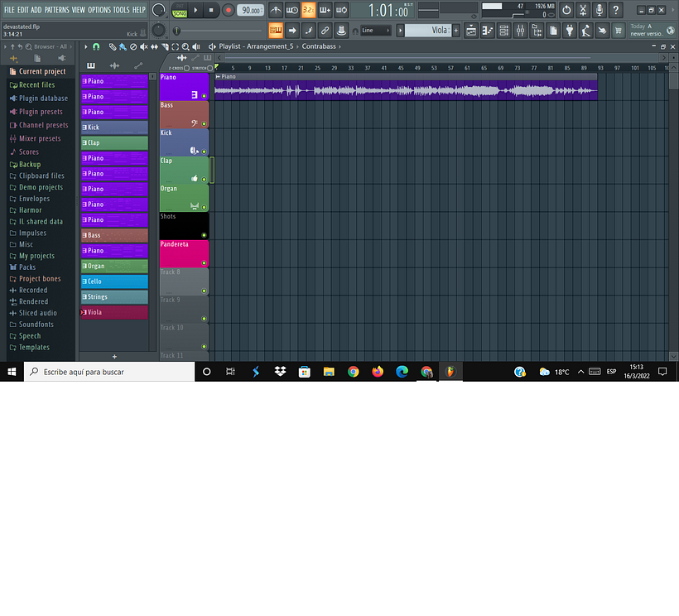Start recording with record button
Viewport: 679px width, 616px height.
(229, 10)
